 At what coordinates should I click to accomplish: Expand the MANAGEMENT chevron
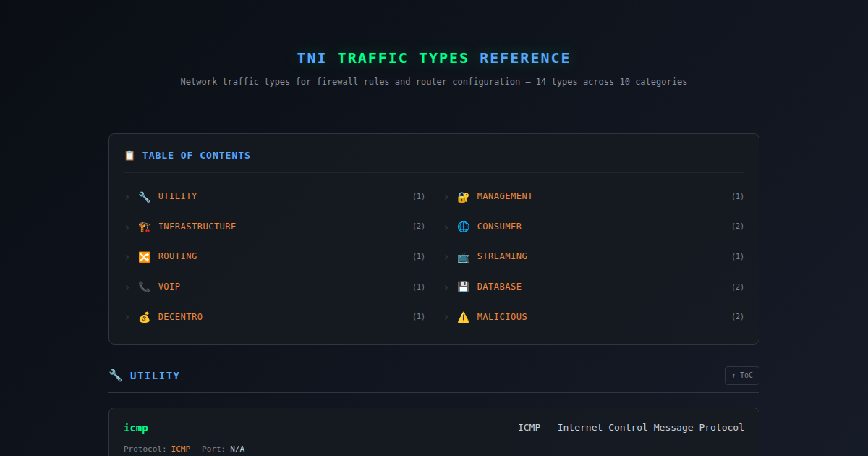[446, 197]
